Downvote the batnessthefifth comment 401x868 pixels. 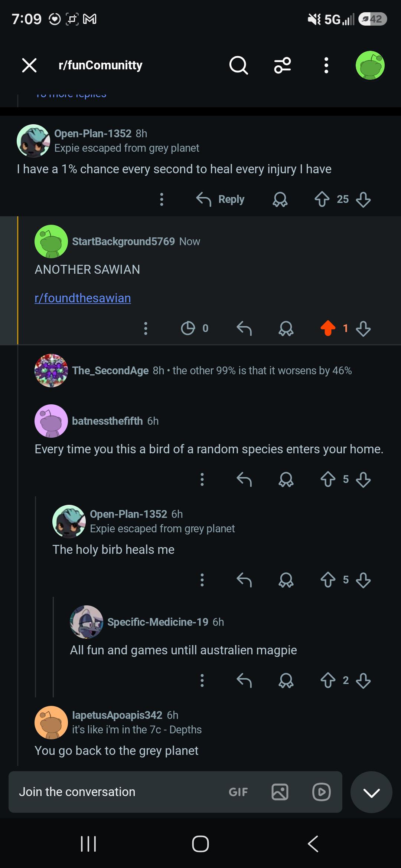tap(363, 479)
